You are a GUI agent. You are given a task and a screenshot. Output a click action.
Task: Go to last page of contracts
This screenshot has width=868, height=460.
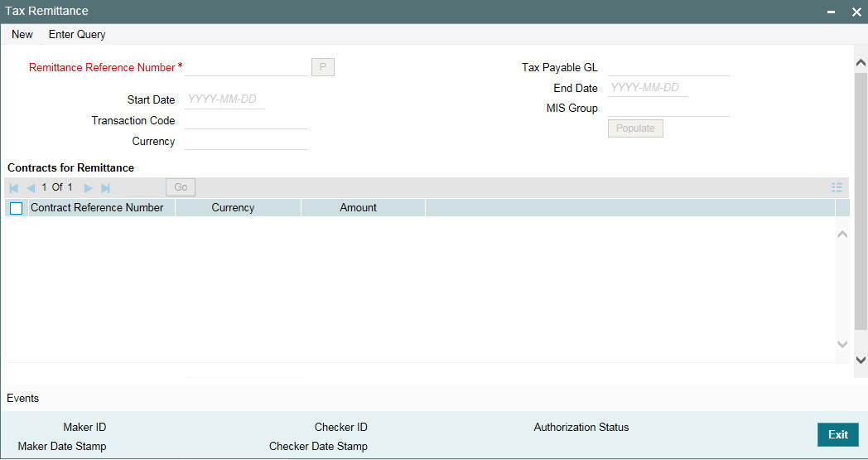pyautogui.click(x=105, y=188)
